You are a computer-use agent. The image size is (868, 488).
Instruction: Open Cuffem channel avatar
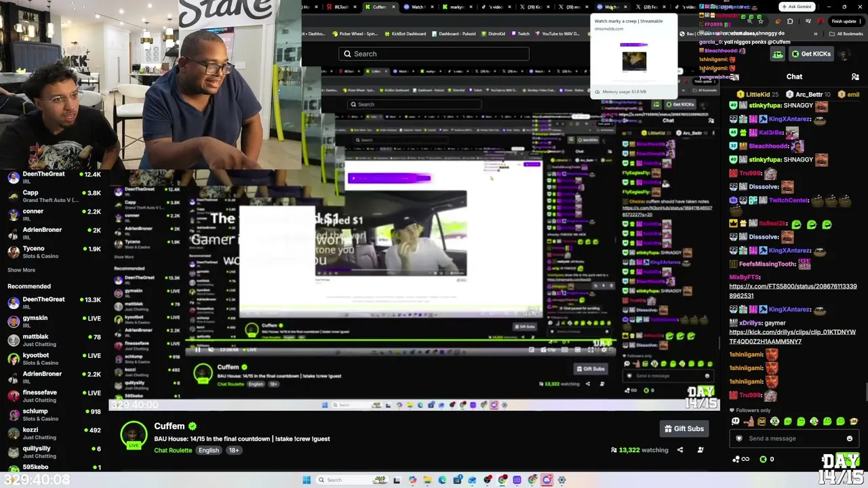click(134, 434)
